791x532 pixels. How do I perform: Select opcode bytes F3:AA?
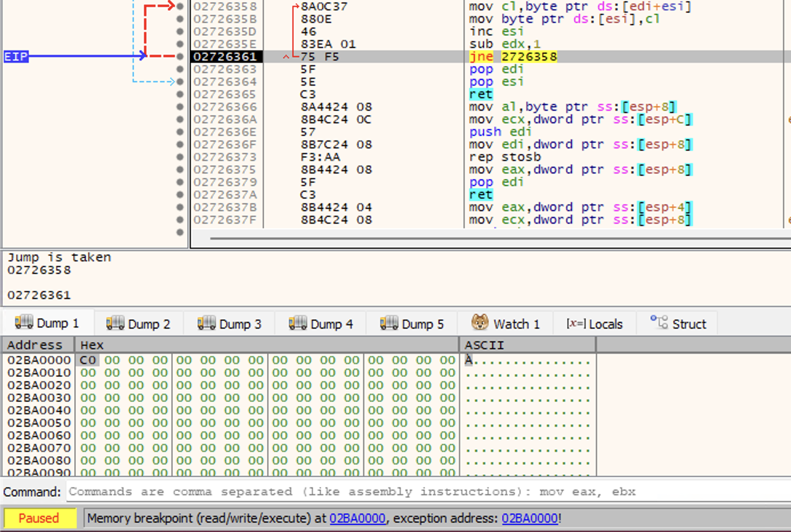pyautogui.click(x=320, y=157)
